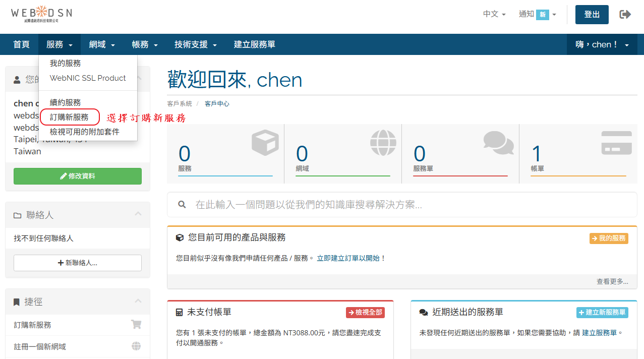
Task: Focus the knowledge base search field
Action: [408, 205]
